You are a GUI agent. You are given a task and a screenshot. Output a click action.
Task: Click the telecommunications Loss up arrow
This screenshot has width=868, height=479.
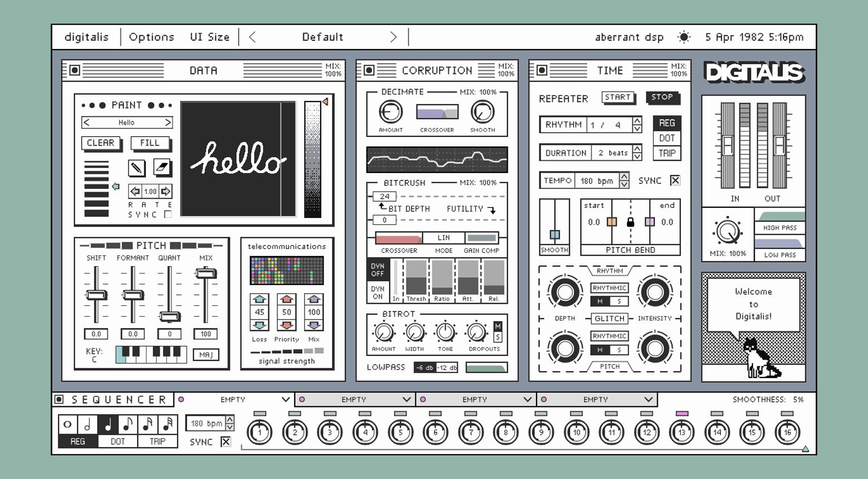click(x=259, y=299)
